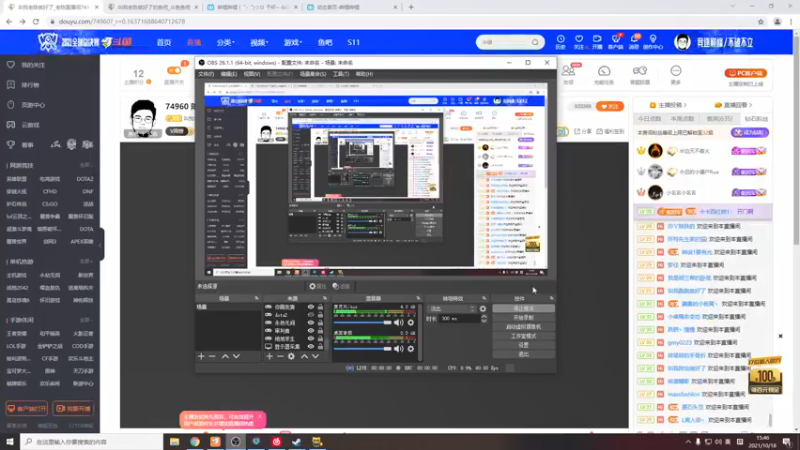Open File Explorer from the Windows taskbar

(x=174, y=441)
